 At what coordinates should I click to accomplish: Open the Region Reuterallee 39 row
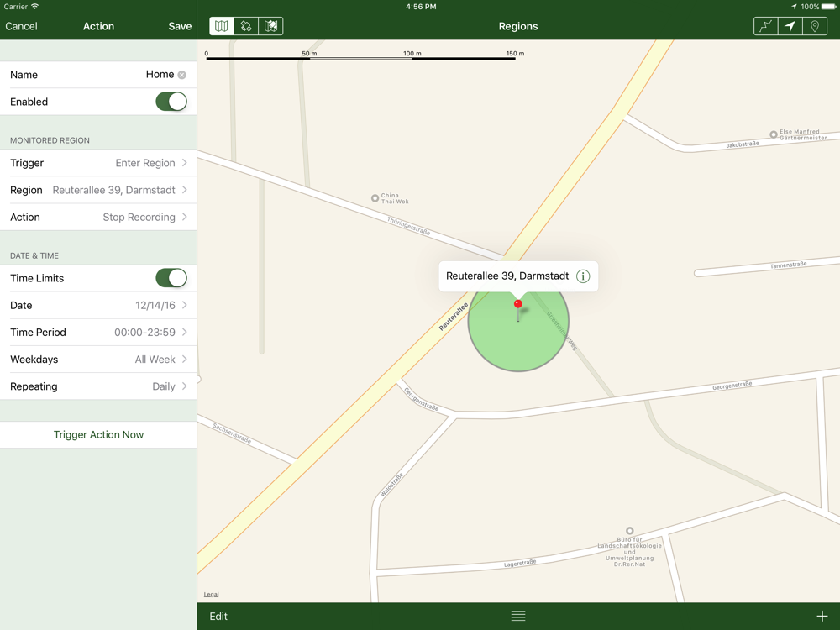click(x=98, y=190)
